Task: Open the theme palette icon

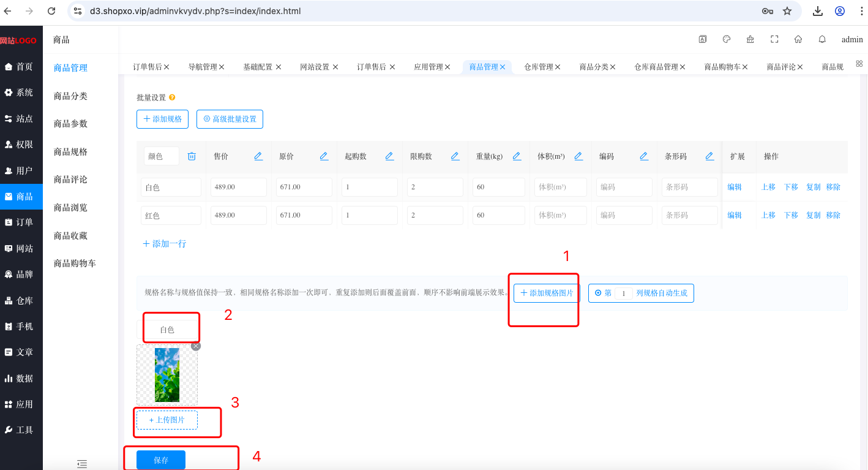Action: (727, 39)
